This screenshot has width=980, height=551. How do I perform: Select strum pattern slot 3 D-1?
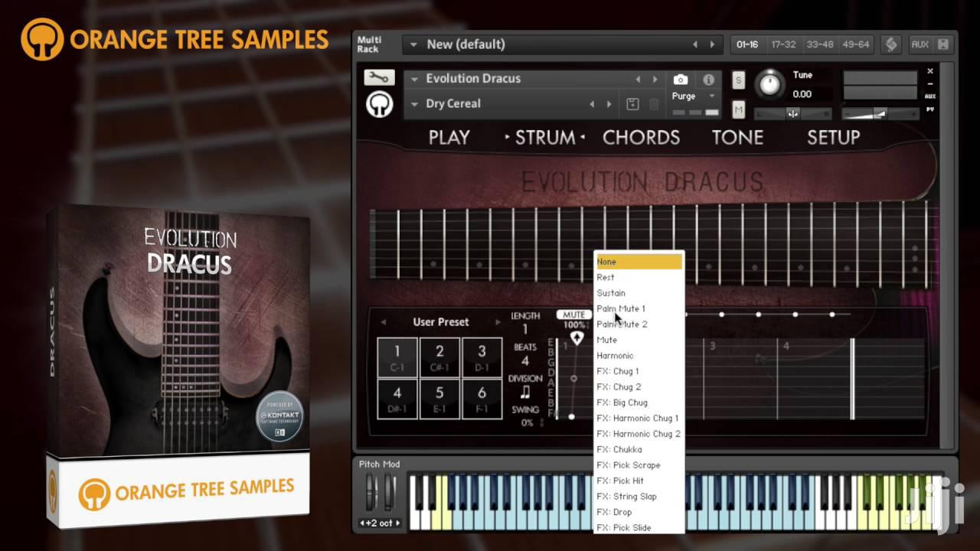click(482, 357)
